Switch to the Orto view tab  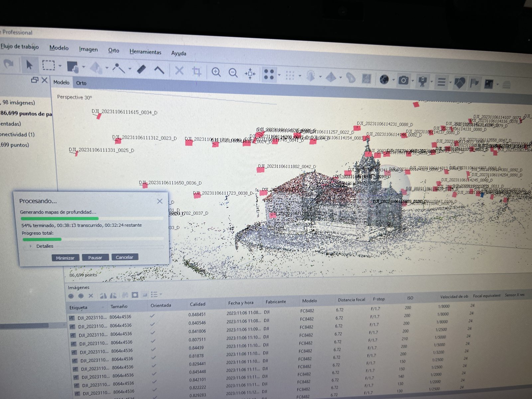tap(81, 83)
